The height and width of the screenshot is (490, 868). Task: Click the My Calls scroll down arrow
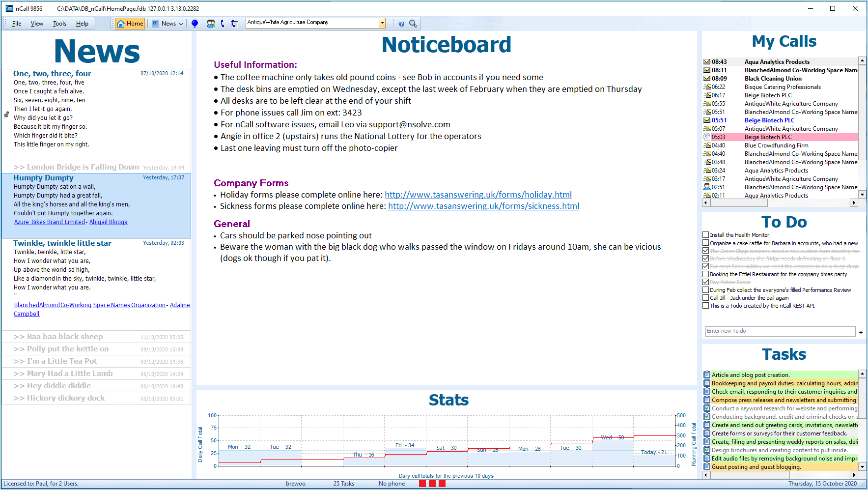pyautogui.click(x=862, y=195)
